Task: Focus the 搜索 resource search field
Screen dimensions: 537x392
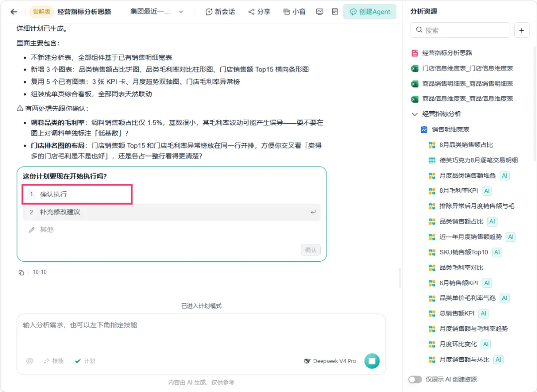Action: 460,30
